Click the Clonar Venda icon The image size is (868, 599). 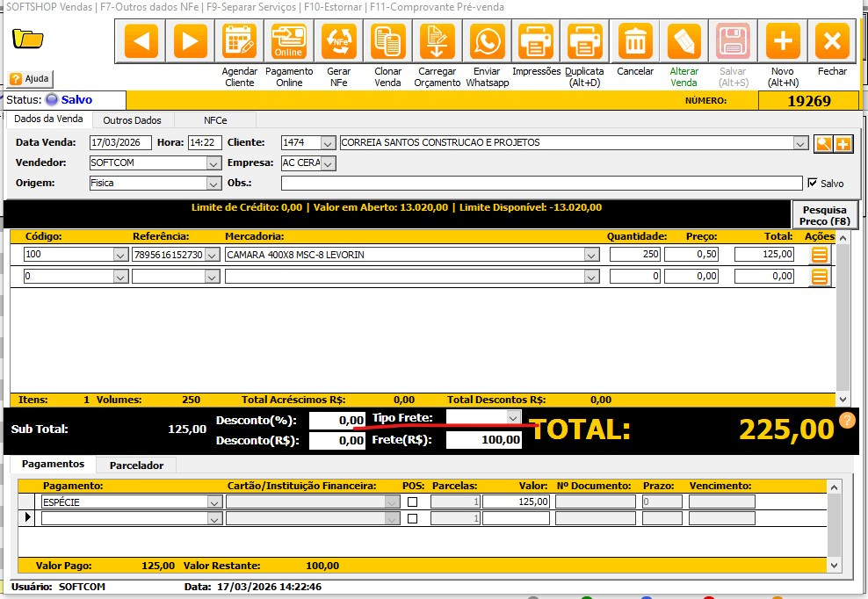[x=387, y=41]
